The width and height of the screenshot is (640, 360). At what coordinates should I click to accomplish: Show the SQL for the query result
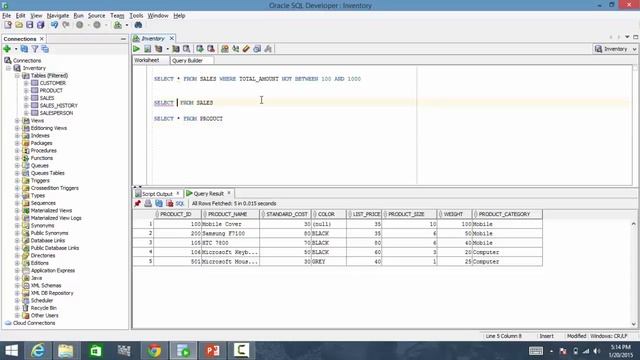pyautogui.click(x=180, y=203)
